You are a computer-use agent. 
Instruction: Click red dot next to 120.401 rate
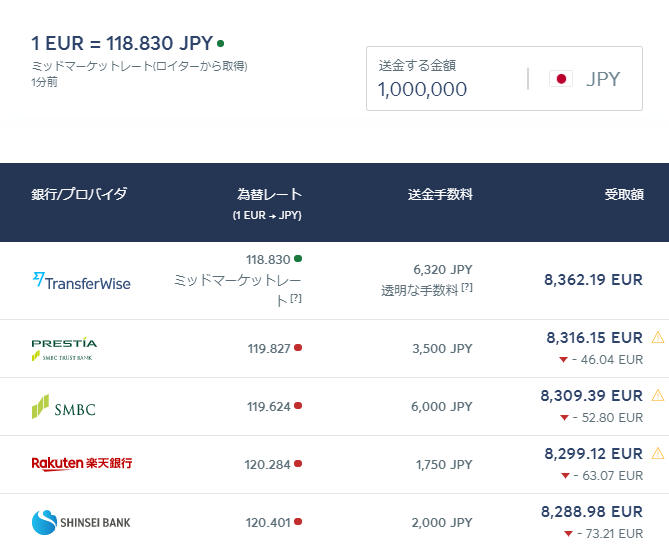pos(298,521)
